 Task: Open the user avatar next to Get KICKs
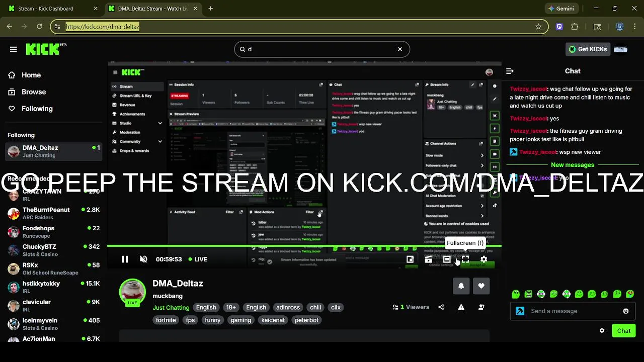(x=620, y=49)
